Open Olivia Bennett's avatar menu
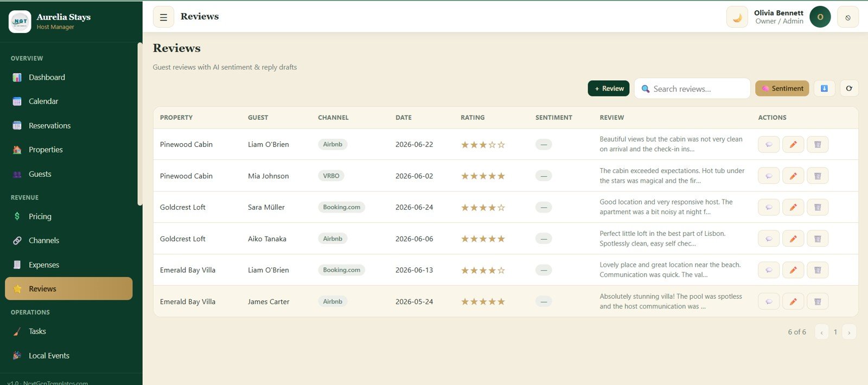868x385 pixels. (820, 17)
